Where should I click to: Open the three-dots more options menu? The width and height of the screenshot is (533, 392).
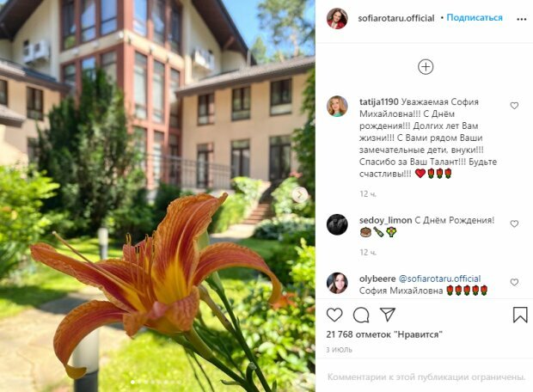522,19
